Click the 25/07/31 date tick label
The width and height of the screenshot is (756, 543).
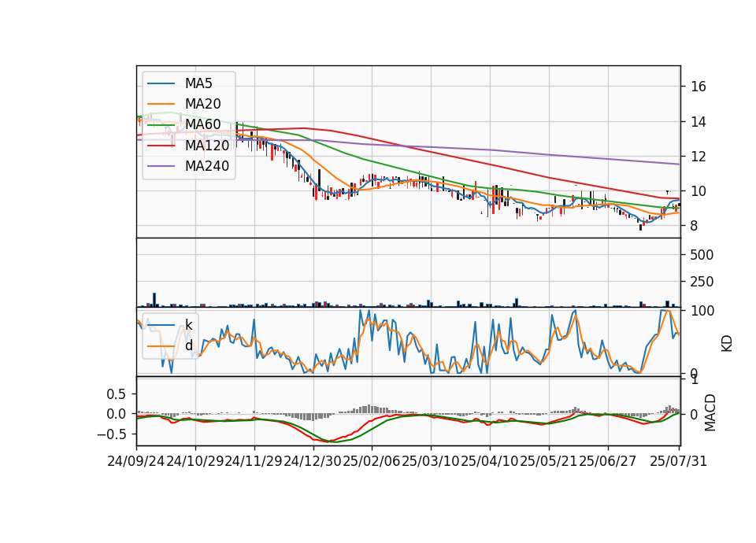pos(678,461)
